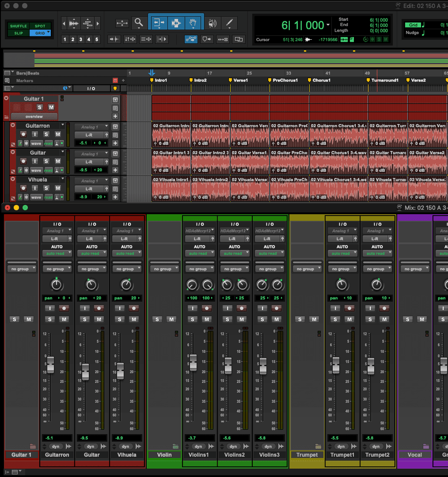This screenshot has width=448, height=477.
Task: Click the overview button on Guitar 1
Action: [x=34, y=117]
